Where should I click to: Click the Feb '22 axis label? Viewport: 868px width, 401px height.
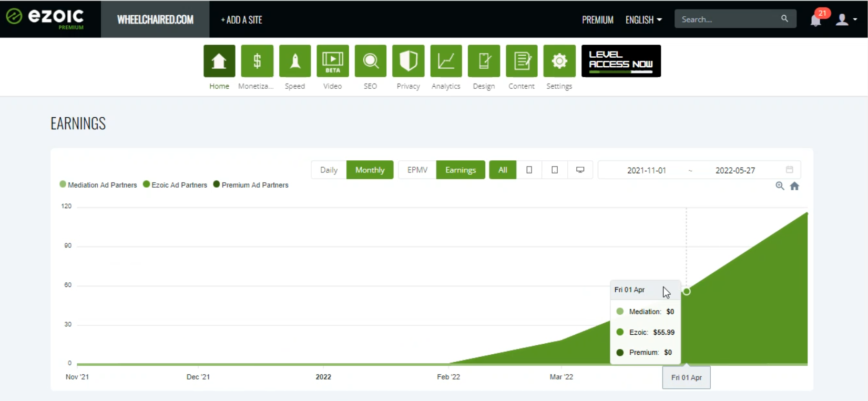448,377
